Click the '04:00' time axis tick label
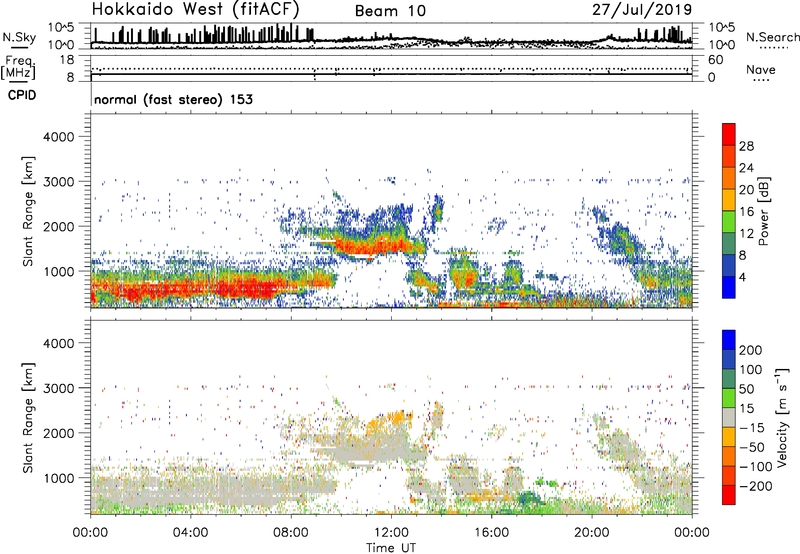This screenshot has width=800, height=554. [x=191, y=533]
